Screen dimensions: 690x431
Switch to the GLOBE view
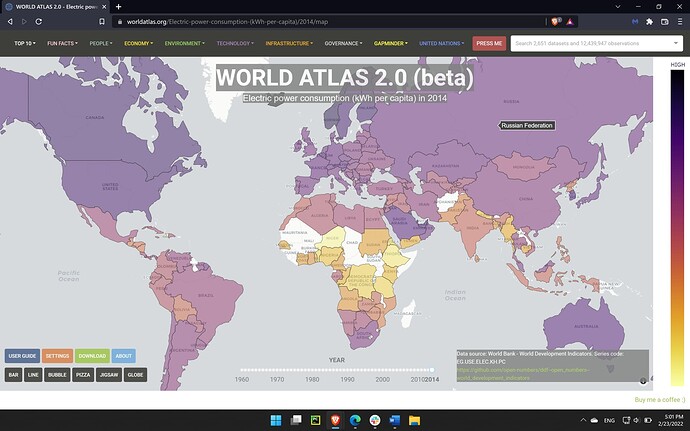coord(135,375)
